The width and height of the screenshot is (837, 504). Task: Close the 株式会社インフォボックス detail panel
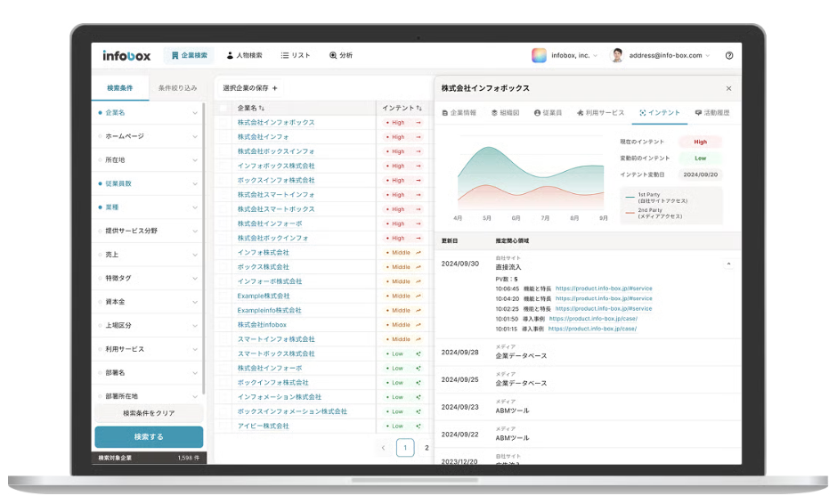[728, 88]
